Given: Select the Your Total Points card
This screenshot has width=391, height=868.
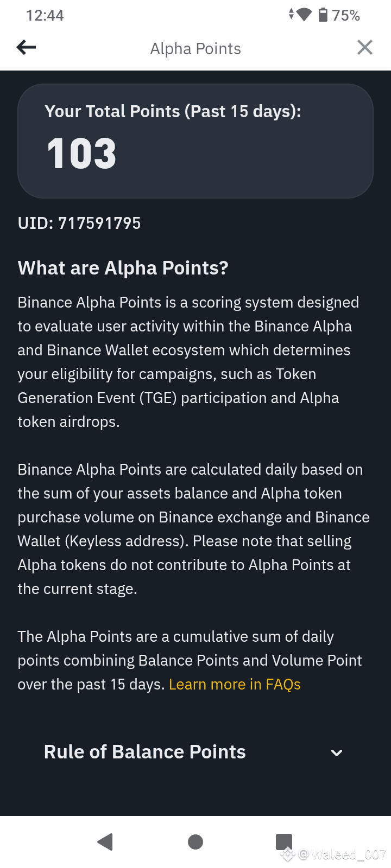Looking at the screenshot, I should click(x=195, y=141).
